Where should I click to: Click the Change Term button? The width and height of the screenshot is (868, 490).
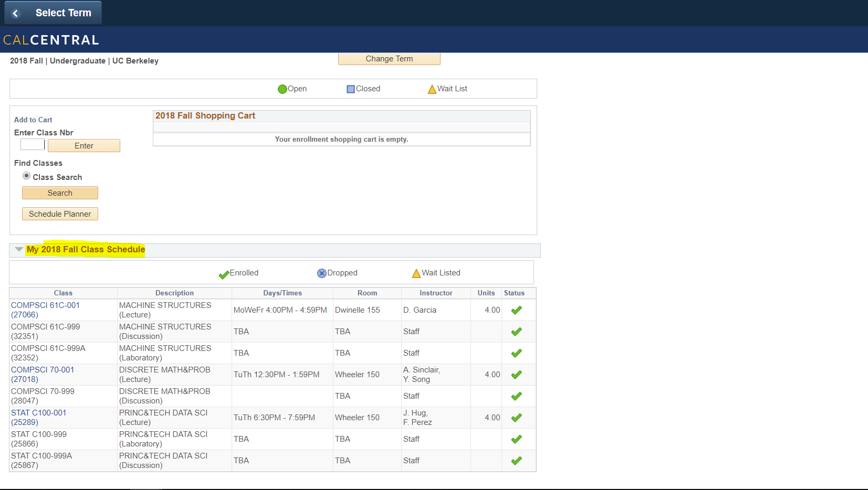pos(389,59)
